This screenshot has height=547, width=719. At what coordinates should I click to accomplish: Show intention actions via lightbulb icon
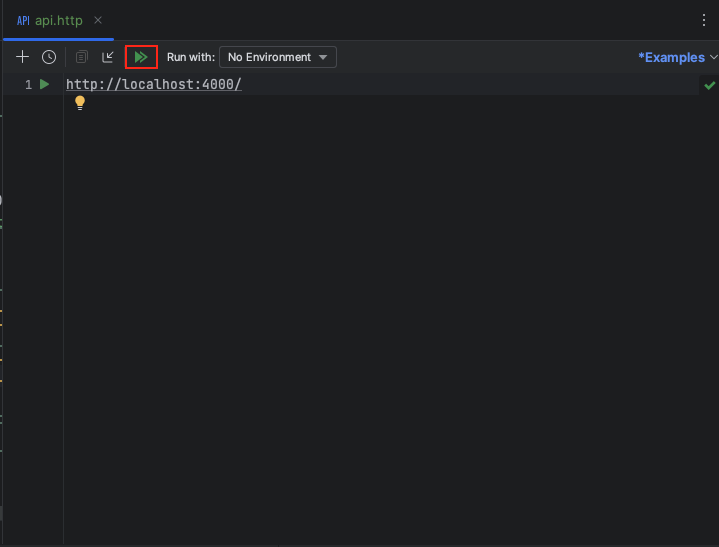(x=80, y=103)
